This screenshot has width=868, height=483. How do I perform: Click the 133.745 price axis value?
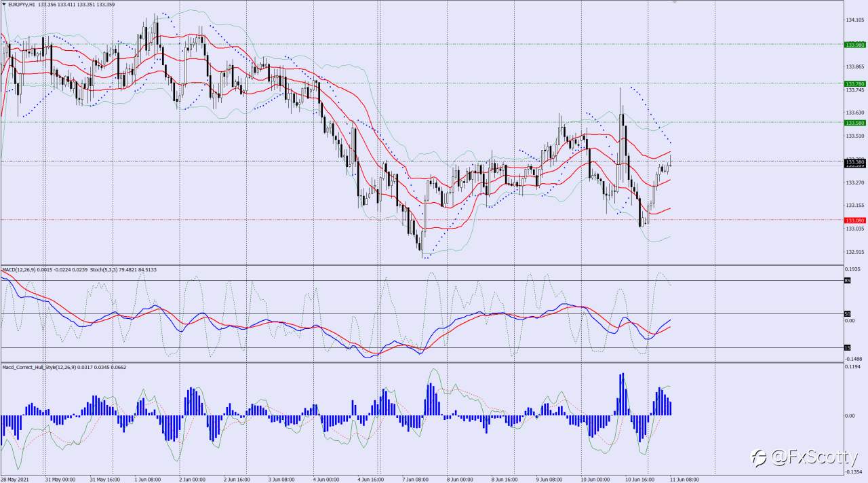(x=854, y=90)
